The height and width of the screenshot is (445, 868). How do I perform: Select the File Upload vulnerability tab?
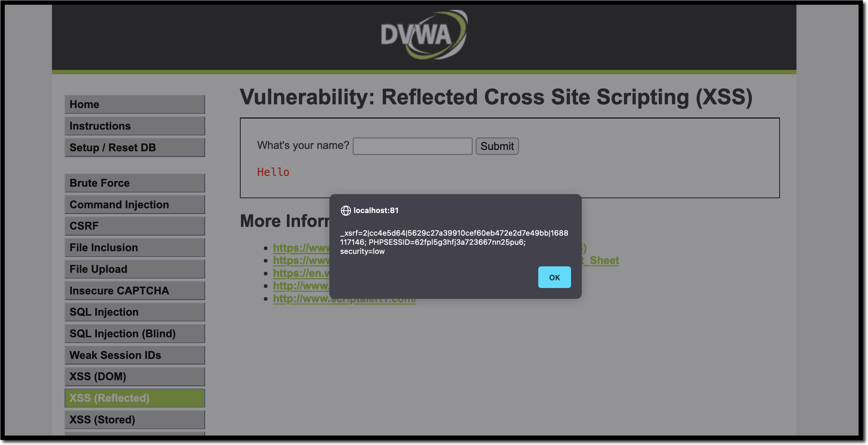tap(134, 268)
